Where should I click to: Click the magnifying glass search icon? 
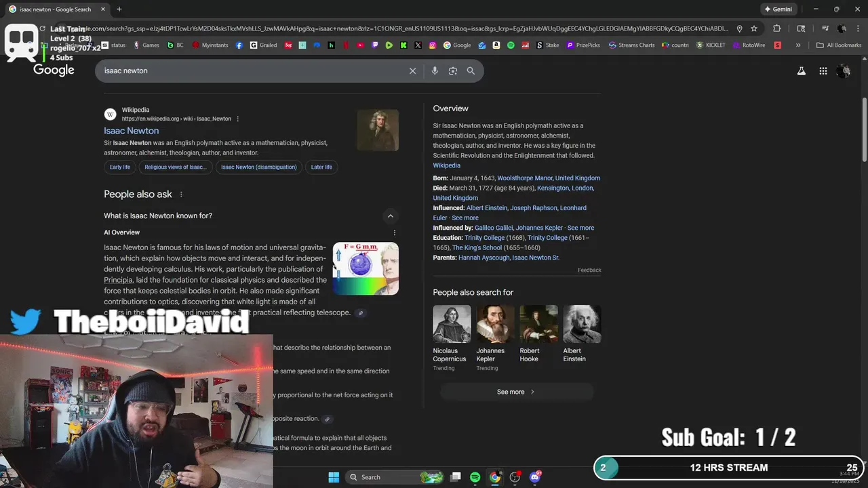tap(471, 70)
